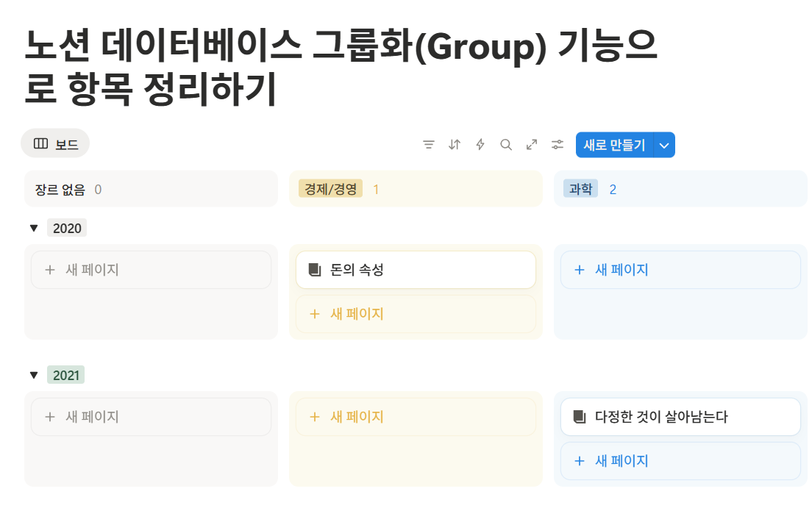Expand the view using the diagonal arrows icon
The width and height of the screenshot is (812, 508).
(x=532, y=145)
